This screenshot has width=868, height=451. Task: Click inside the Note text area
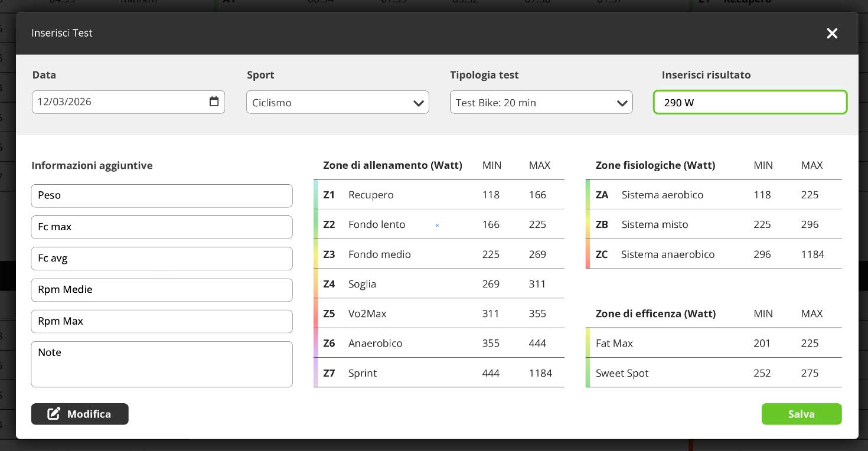pyautogui.click(x=162, y=364)
